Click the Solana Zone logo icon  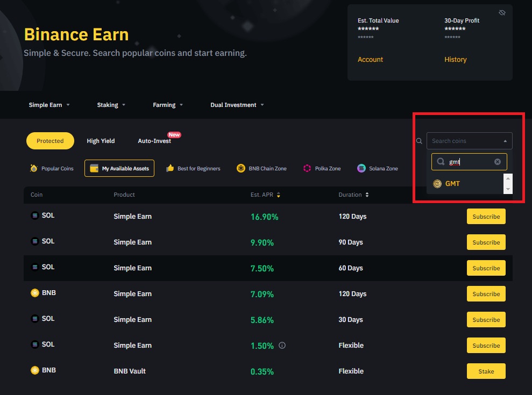click(x=361, y=168)
